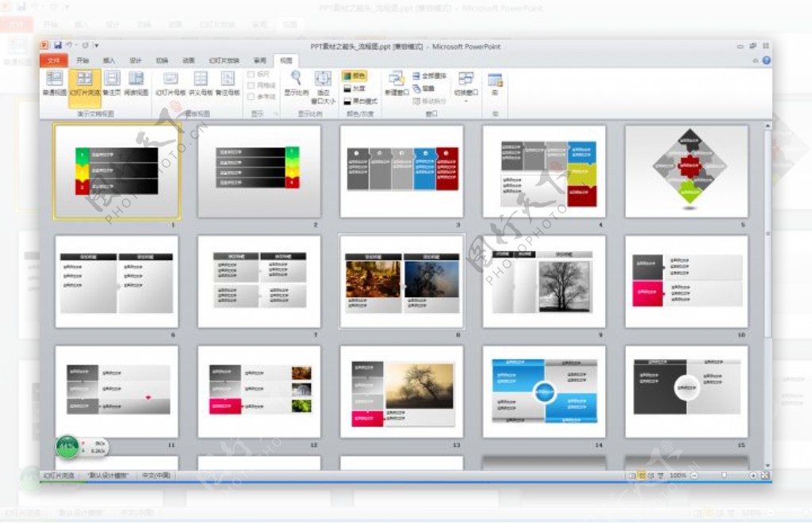
Task: Open the Show group dialog launcher
Action: pos(276,113)
